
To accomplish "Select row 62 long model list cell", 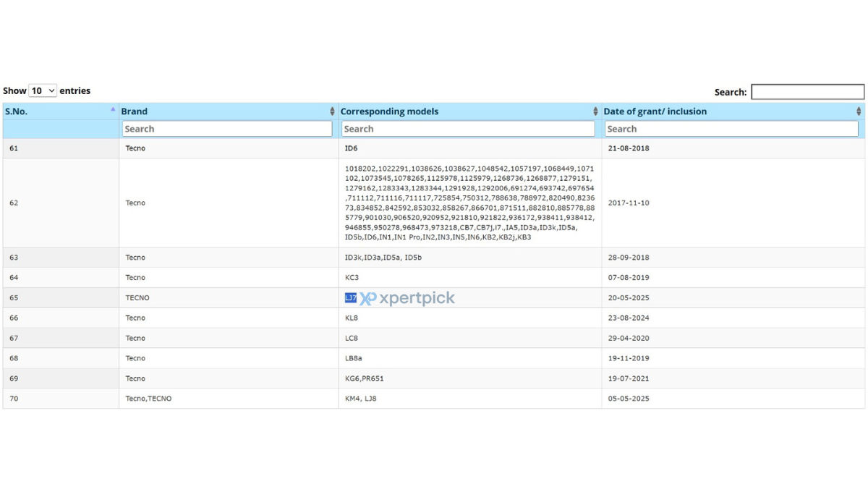I will [470, 203].
